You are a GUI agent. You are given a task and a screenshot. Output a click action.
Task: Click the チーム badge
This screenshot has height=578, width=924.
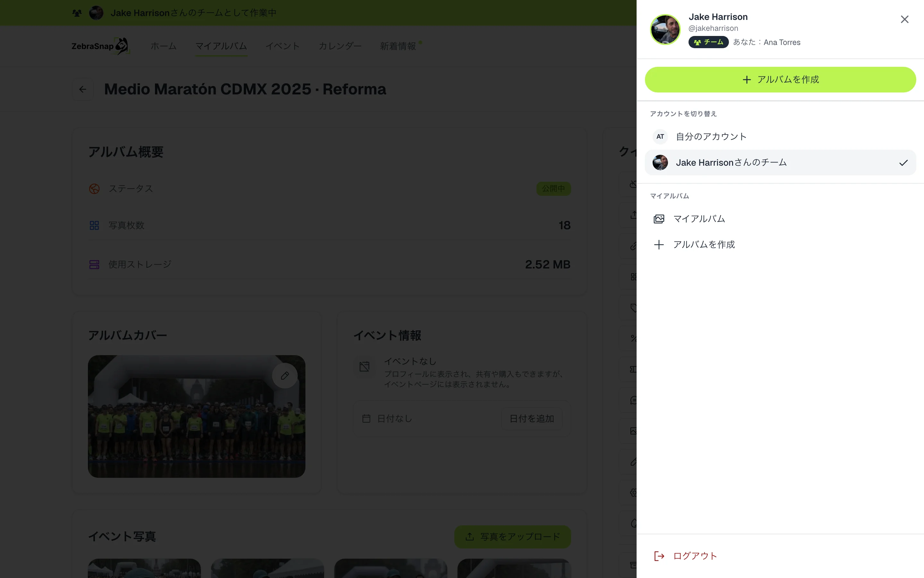708,42
